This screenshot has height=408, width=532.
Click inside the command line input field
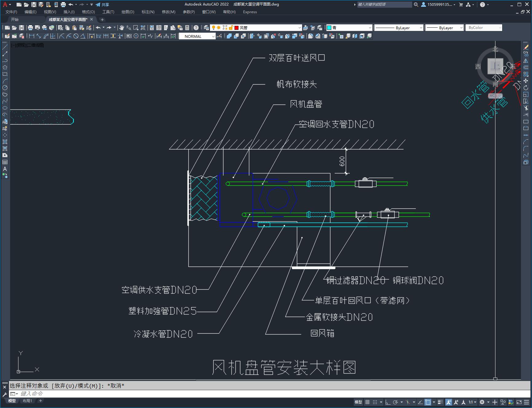click(x=92, y=394)
